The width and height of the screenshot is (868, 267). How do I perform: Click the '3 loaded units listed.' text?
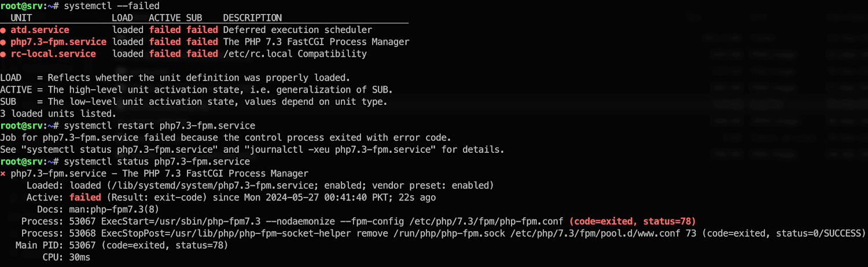tap(58, 114)
